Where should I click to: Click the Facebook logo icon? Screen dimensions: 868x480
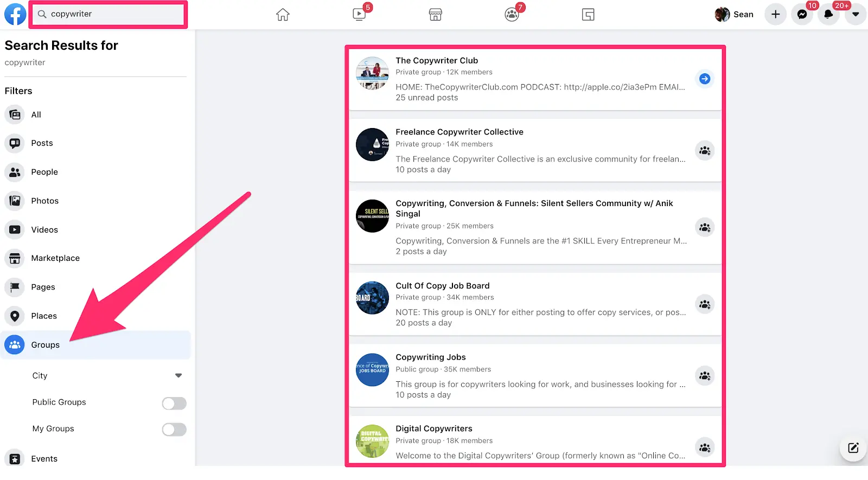point(15,14)
